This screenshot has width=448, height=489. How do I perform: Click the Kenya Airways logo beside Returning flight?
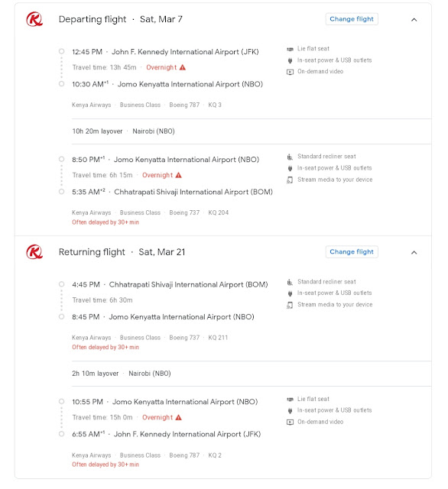pyautogui.click(x=34, y=252)
